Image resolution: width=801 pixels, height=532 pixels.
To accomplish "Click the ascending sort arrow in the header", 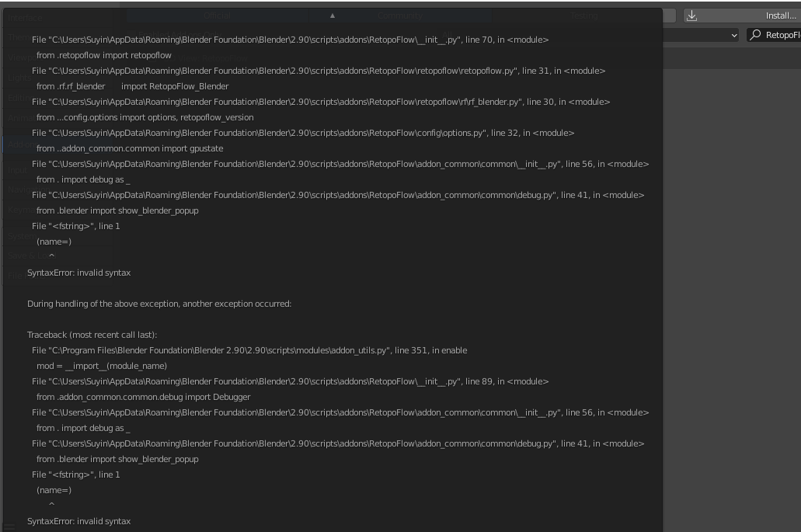I will [x=332, y=16].
